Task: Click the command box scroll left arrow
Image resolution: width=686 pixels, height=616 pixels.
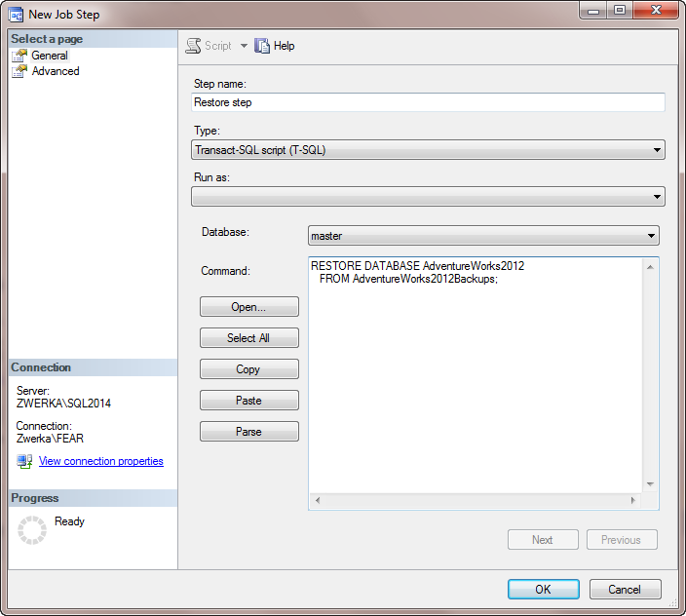Action: pos(318,500)
